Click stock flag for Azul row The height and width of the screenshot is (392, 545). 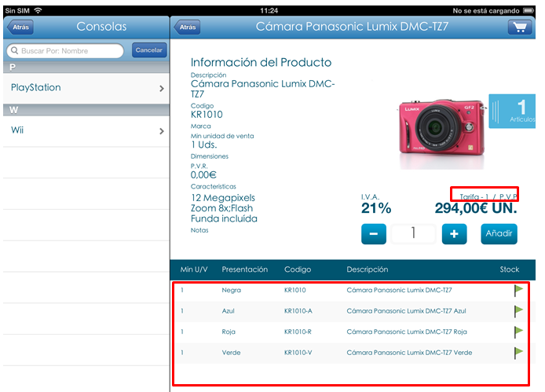tap(518, 311)
